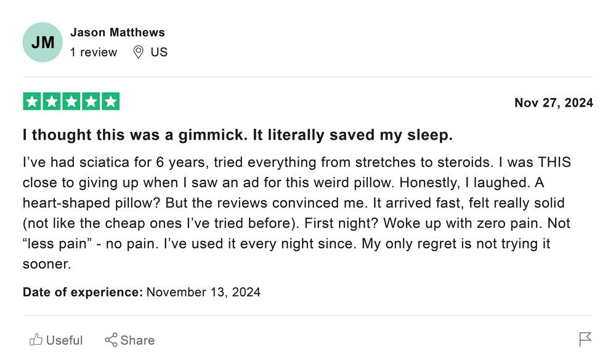This screenshot has width=616, height=364.
Task: Click the JM avatar circle
Action: pos(43,42)
